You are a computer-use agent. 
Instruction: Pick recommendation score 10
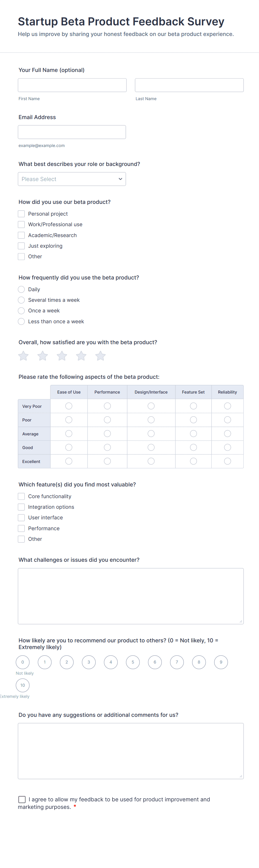coord(23,685)
